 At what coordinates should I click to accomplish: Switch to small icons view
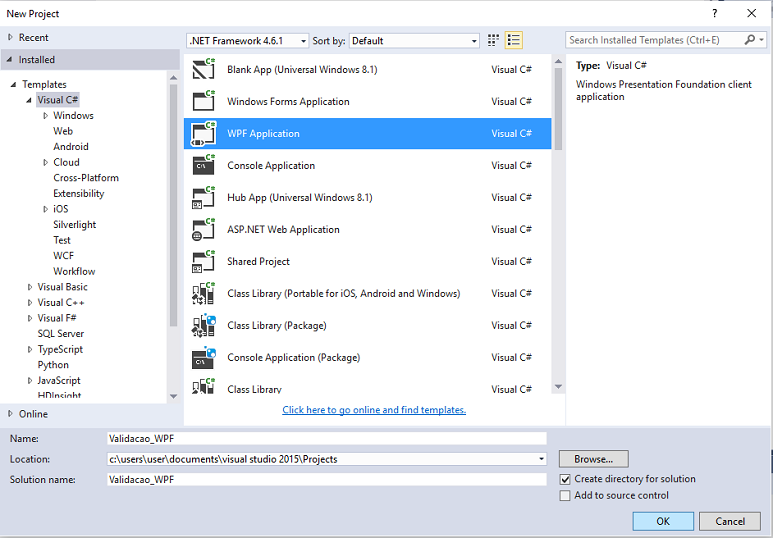[493, 40]
